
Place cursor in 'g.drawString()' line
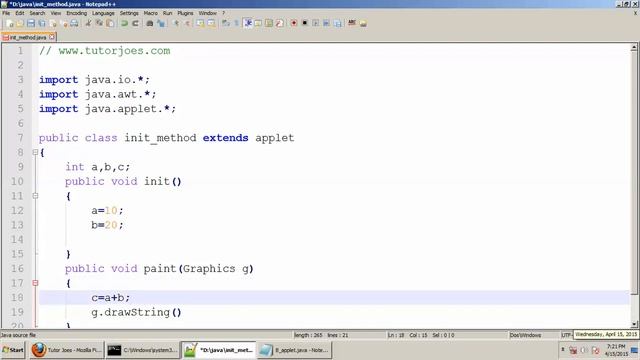[136, 312]
